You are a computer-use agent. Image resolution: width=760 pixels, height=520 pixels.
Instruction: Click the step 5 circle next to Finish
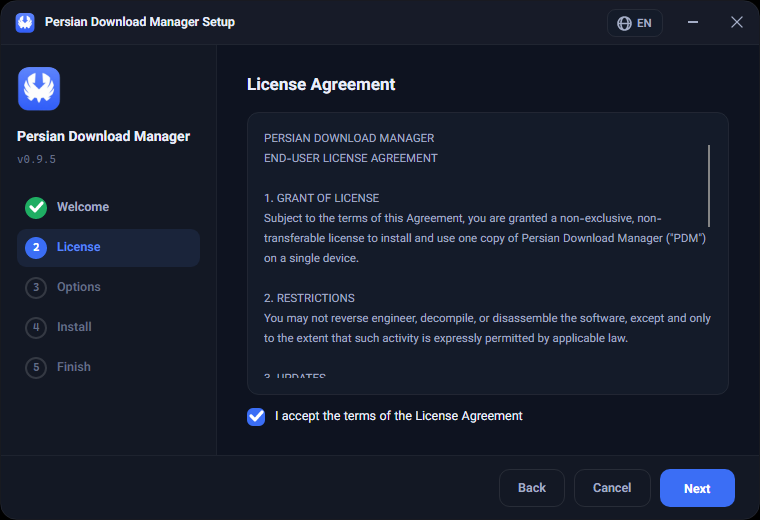pyautogui.click(x=36, y=367)
